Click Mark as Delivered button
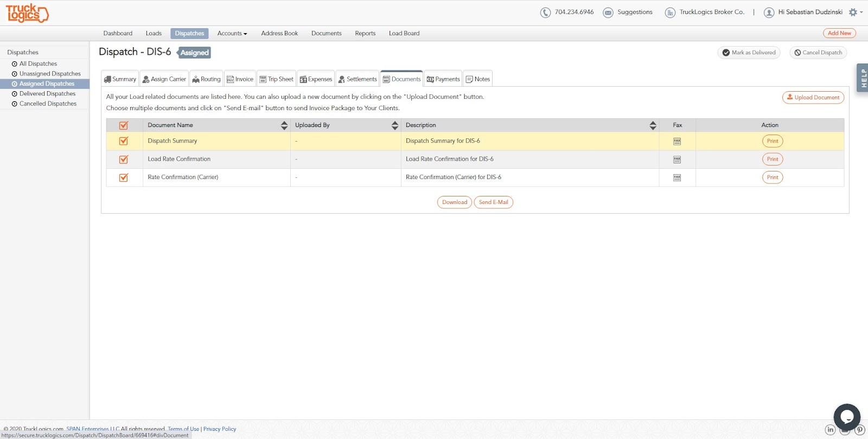Viewport: 868px width, 439px height. [749, 53]
